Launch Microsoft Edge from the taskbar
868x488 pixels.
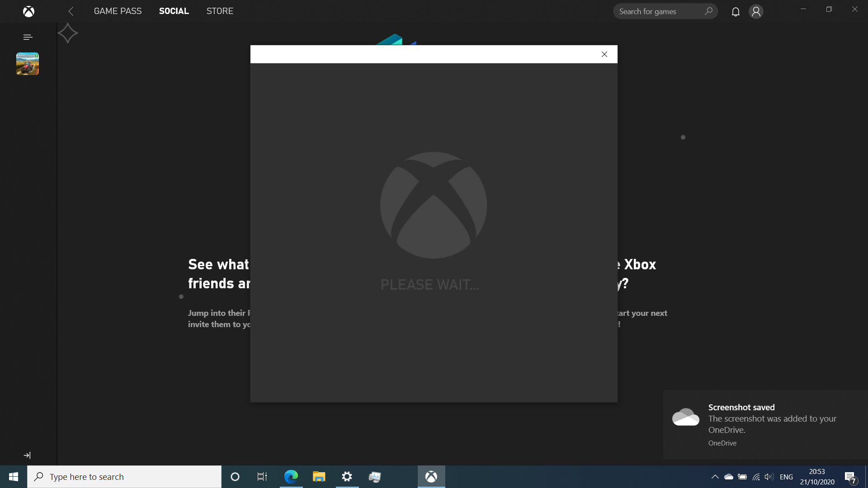point(291,477)
